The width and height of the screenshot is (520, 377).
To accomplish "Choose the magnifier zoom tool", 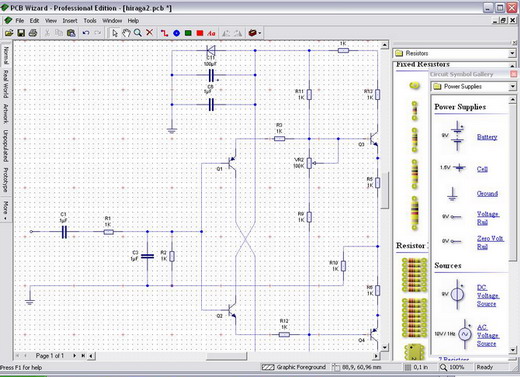I will coord(137,33).
